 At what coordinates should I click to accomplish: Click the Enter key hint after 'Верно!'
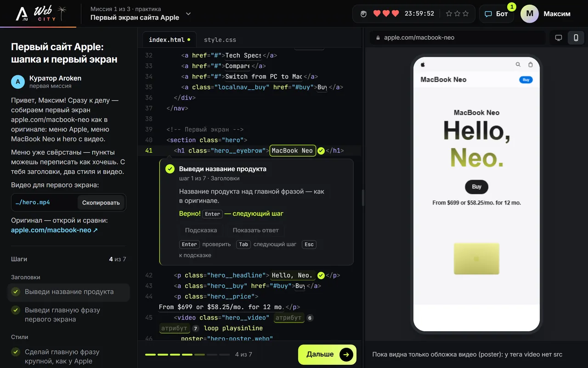click(212, 214)
